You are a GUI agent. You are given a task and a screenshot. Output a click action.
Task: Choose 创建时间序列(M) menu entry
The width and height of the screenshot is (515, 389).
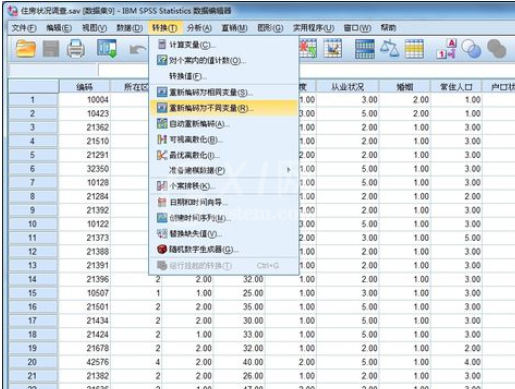[223, 218]
